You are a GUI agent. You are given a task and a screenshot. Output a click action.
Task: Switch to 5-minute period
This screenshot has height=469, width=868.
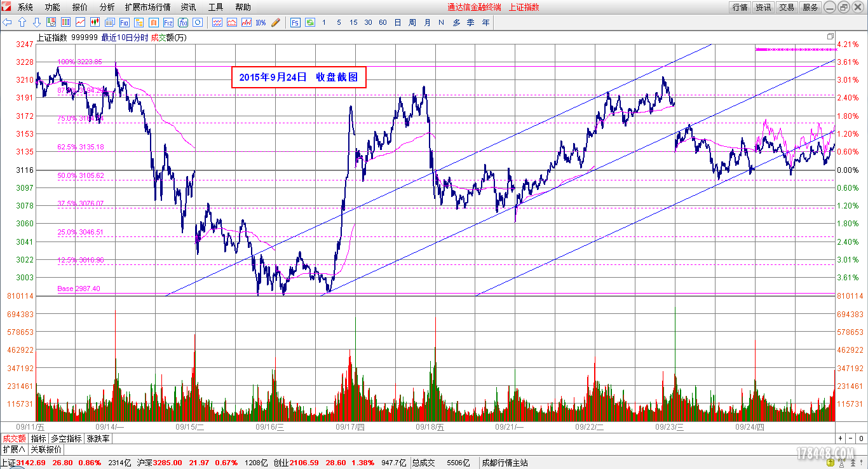tap(339, 22)
